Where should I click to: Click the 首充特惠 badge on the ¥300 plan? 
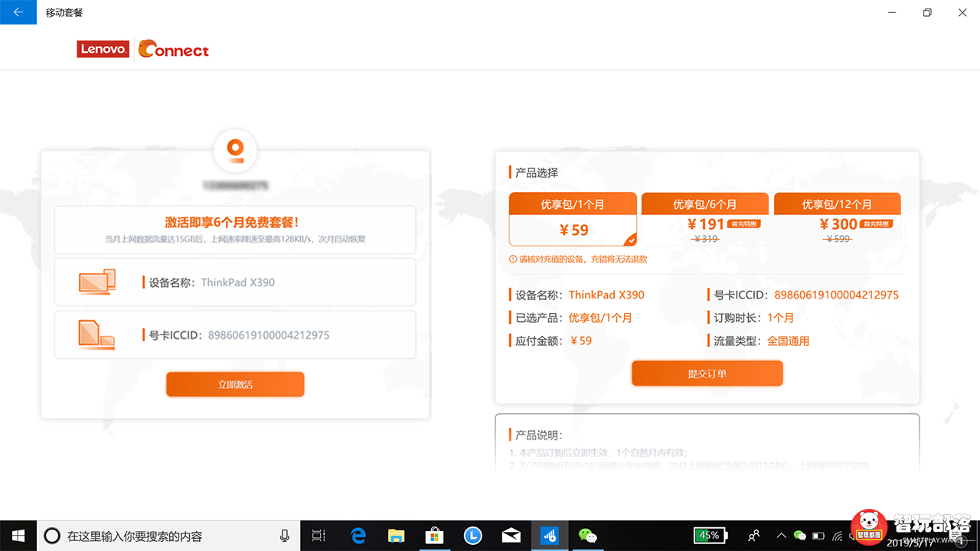875,224
